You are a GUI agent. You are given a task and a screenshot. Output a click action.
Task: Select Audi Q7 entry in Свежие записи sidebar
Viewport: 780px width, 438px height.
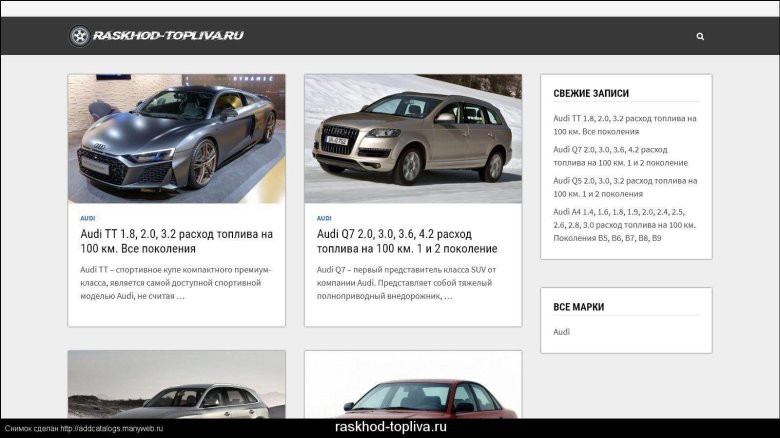(x=624, y=156)
